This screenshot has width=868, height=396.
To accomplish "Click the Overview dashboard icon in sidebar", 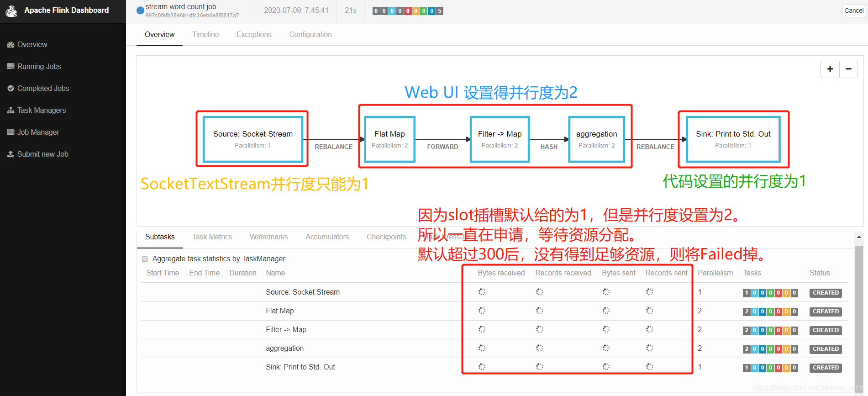I will pyautogui.click(x=11, y=45).
